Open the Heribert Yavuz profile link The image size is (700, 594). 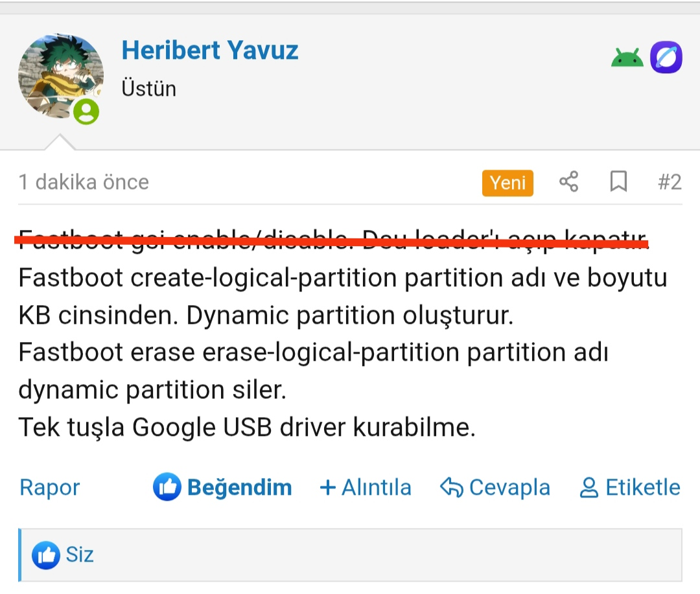[x=210, y=50]
